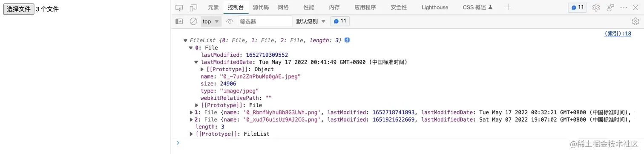Focus the 筛选器 filter field
Viewport: 644px width, 154px height.
265,21
